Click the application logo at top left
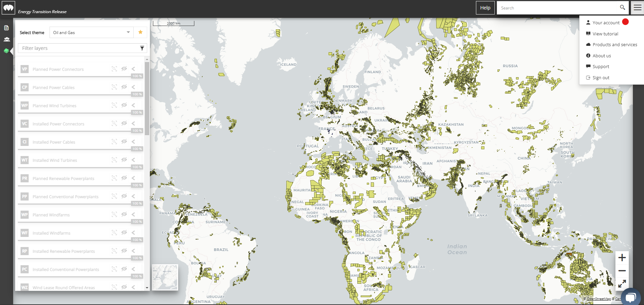This screenshot has height=305, width=644. point(8,8)
